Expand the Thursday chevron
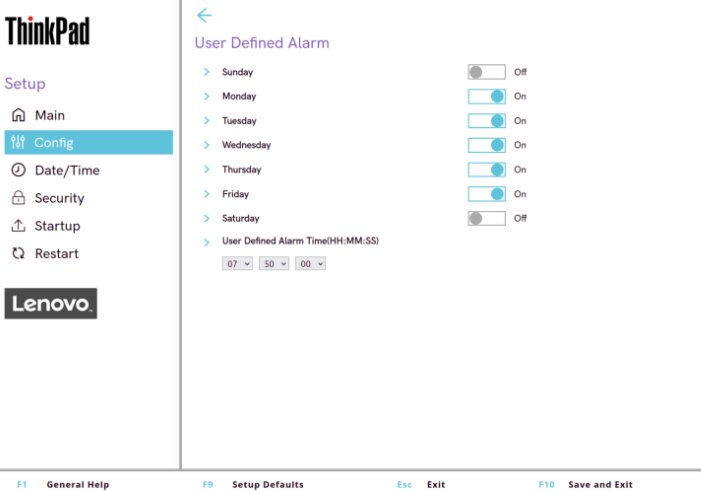The image size is (701, 492). 207,169
